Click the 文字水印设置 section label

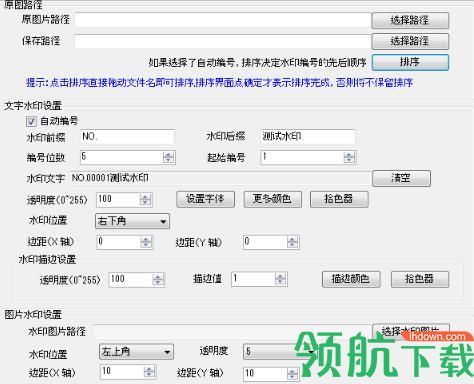(x=33, y=106)
